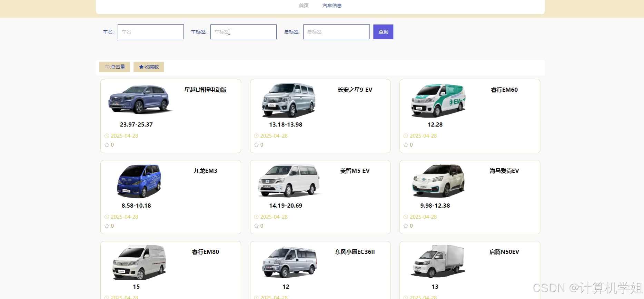The width and height of the screenshot is (644, 299).
Task: Open the 睿行EM80 van image
Action: [x=139, y=262]
